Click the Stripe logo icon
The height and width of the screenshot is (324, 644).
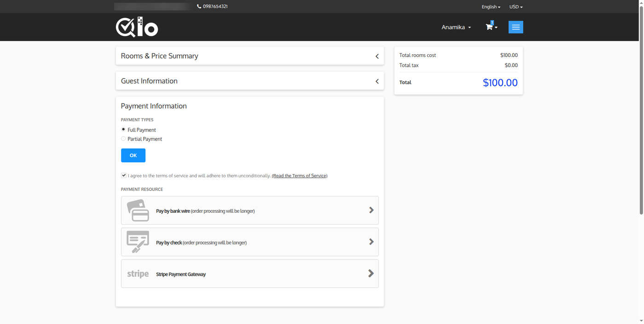click(x=138, y=274)
